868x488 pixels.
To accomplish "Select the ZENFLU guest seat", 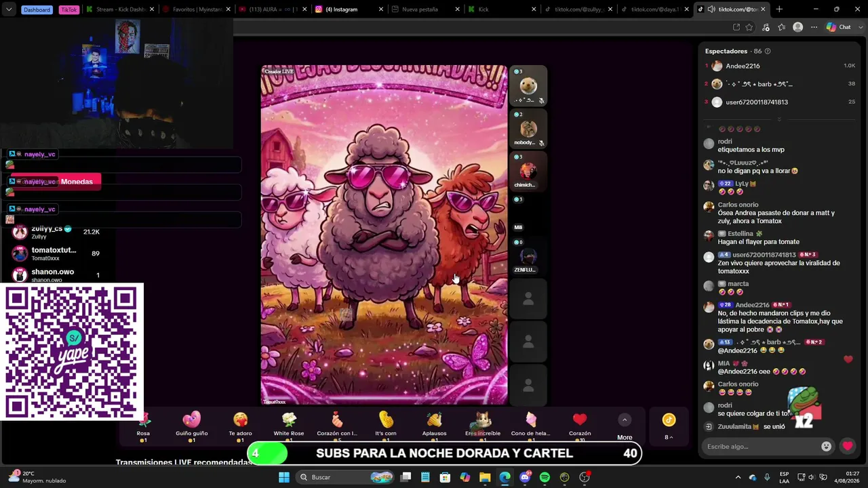I will tap(528, 257).
